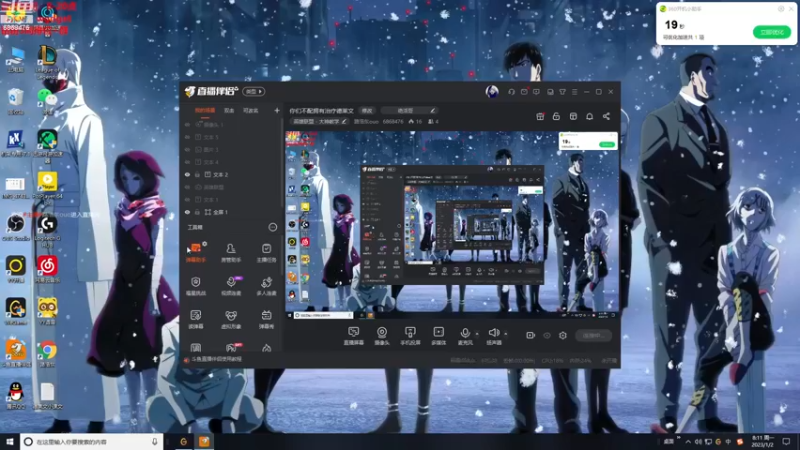The height and width of the screenshot is (450, 800).
Task: Toggle visibility of the 英雄联盟 layer
Action: click(x=187, y=187)
